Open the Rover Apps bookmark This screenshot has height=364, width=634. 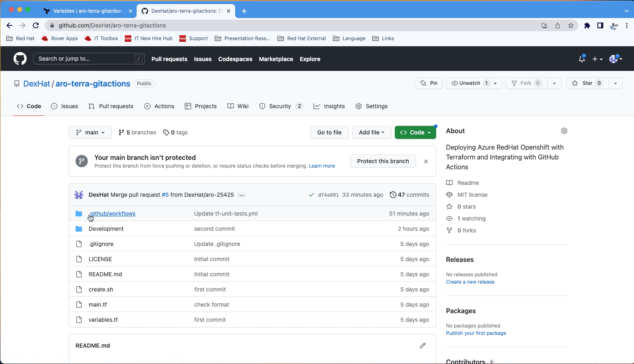(x=60, y=39)
